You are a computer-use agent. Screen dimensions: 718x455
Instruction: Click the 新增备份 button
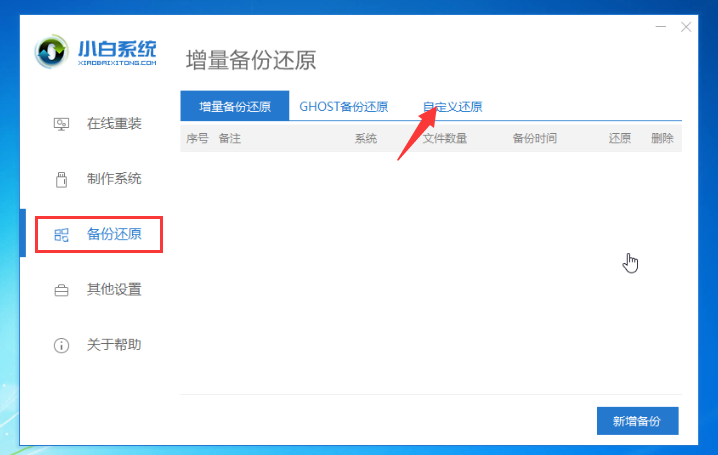point(637,421)
